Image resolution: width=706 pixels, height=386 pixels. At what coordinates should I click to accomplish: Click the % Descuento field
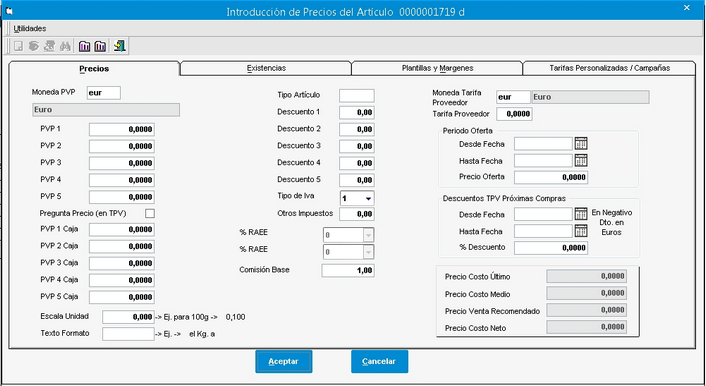pos(551,248)
